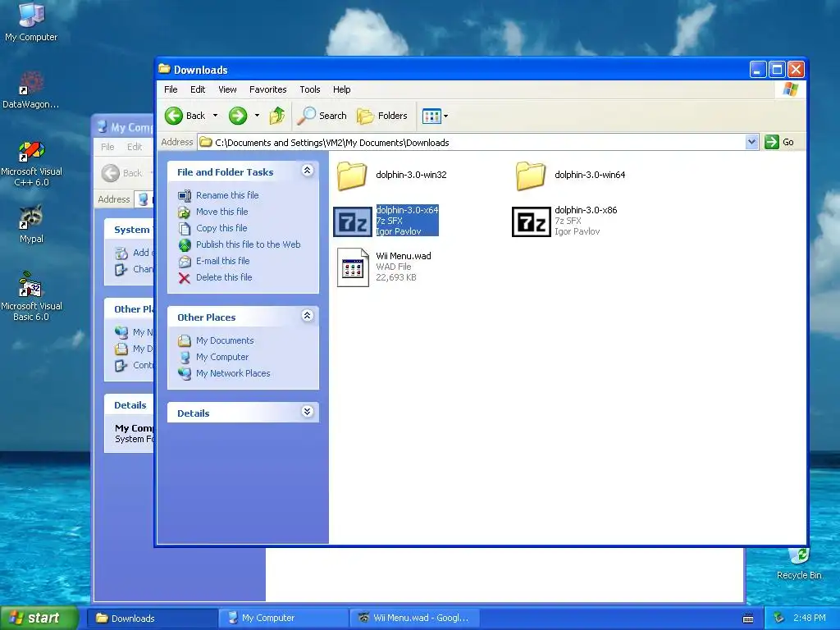Open the View menu

pyautogui.click(x=227, y=89)
